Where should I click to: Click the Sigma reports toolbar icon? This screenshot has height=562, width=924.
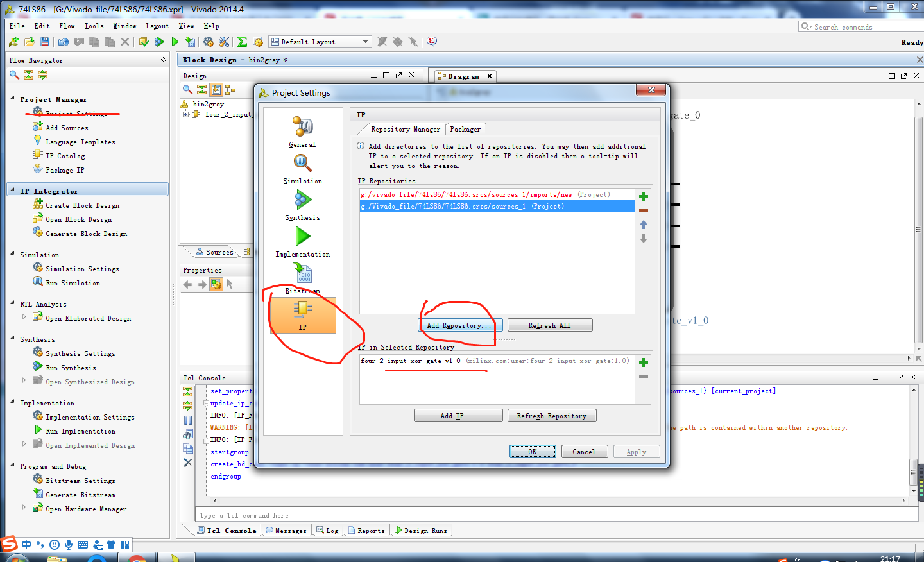click(242, 42)
